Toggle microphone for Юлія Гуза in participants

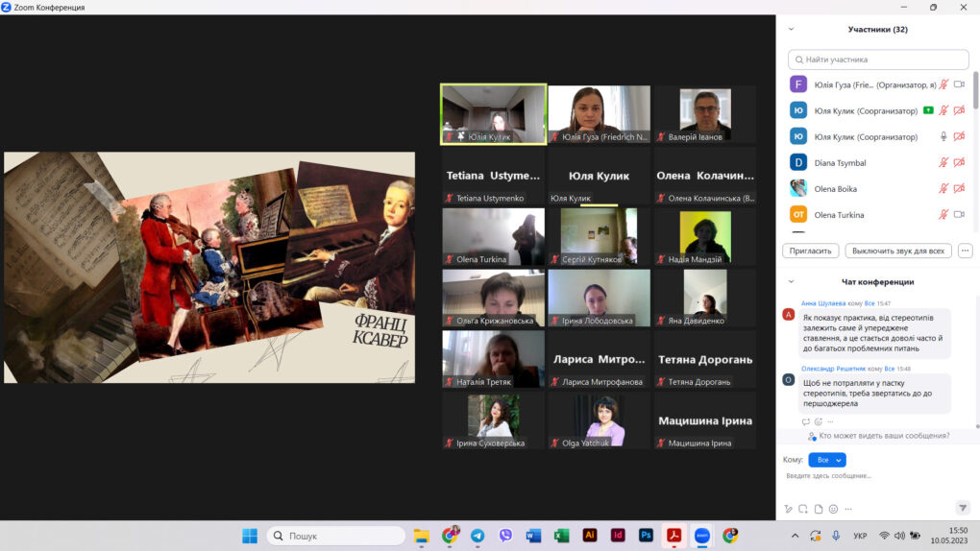[x=943, y=84]
